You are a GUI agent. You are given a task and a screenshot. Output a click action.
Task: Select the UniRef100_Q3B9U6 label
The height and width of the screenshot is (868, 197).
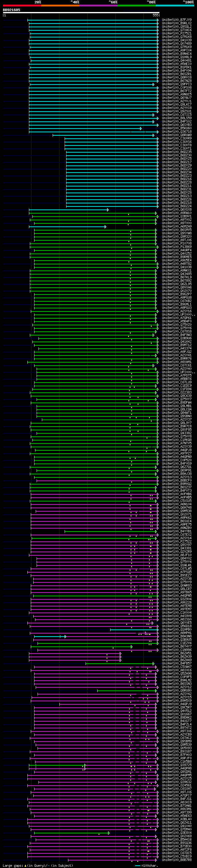pos(176,338)
